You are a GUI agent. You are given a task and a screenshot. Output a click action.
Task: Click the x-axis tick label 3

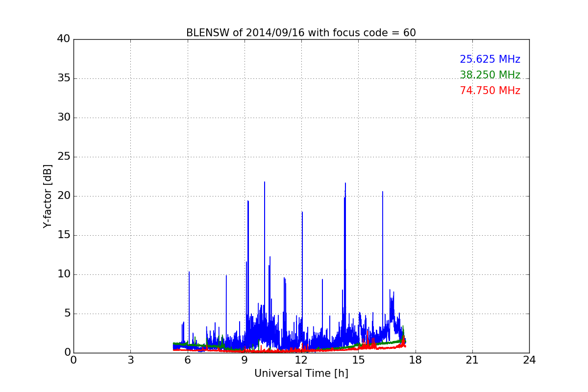point(130,360)
